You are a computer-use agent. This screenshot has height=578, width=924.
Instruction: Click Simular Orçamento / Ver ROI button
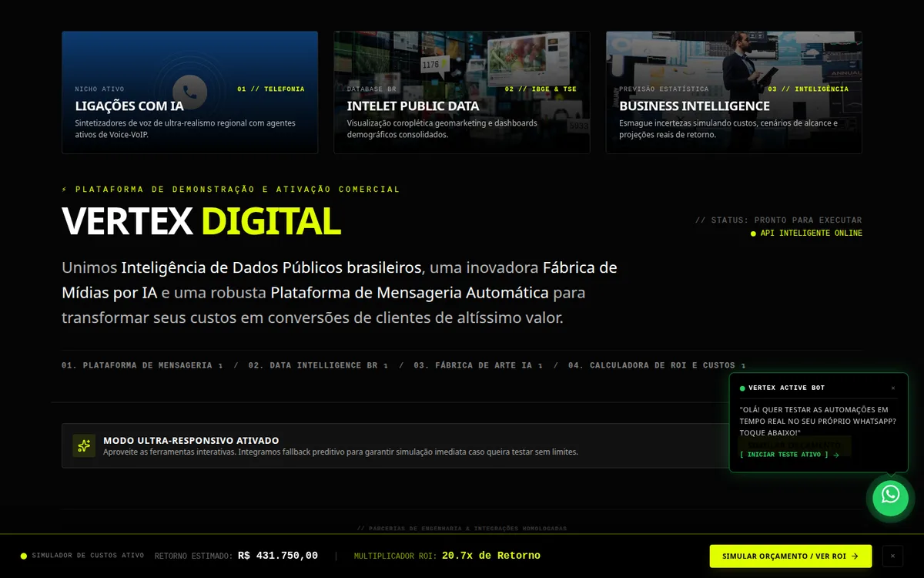pyautogui.click(x=791, y=556)
